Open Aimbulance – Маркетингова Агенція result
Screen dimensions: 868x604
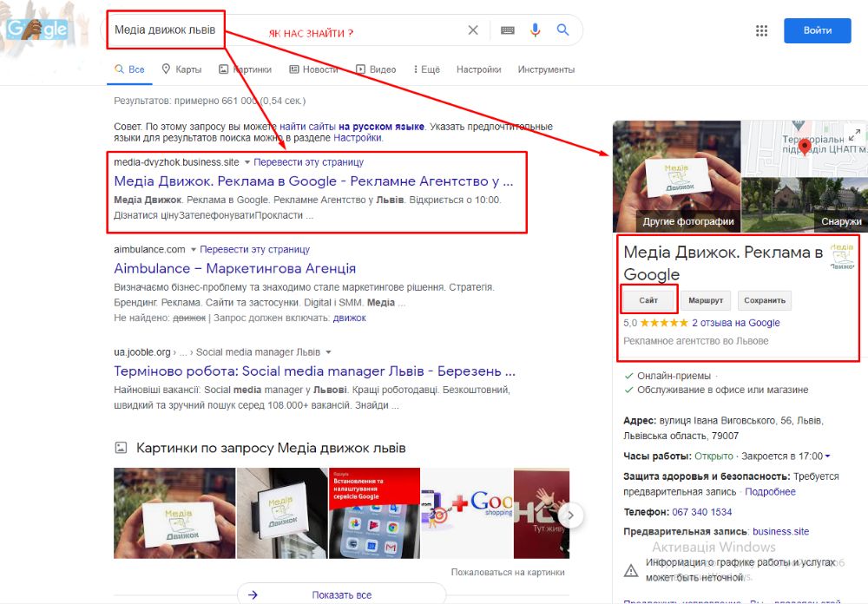[x=234, y=268]
